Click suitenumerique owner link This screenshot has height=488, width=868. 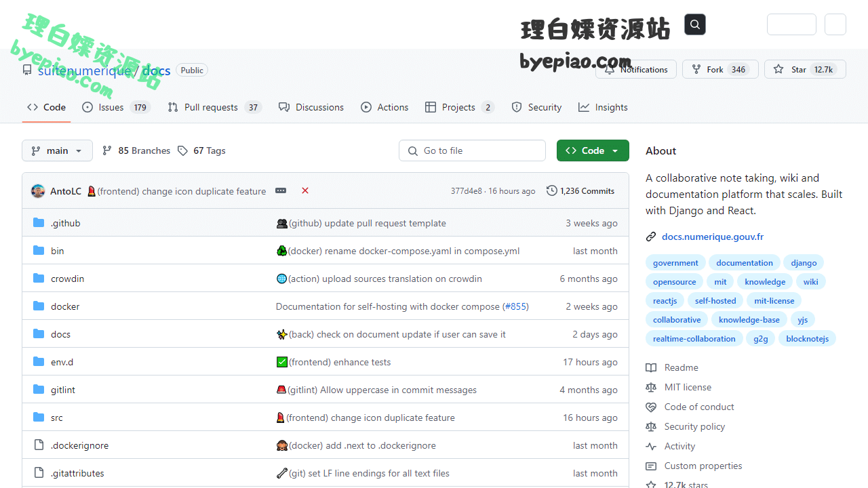85,70
